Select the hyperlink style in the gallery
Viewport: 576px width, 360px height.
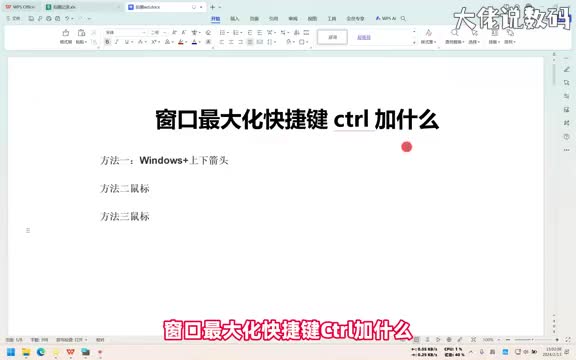pos(364,37)
